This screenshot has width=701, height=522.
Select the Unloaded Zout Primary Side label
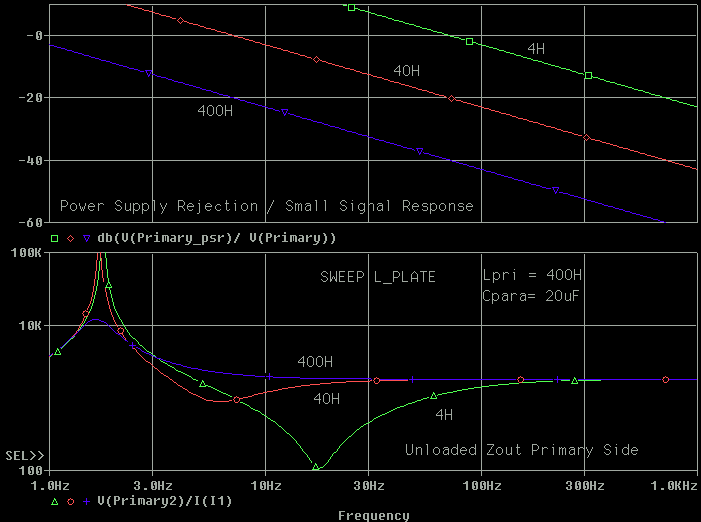(521, 450)
